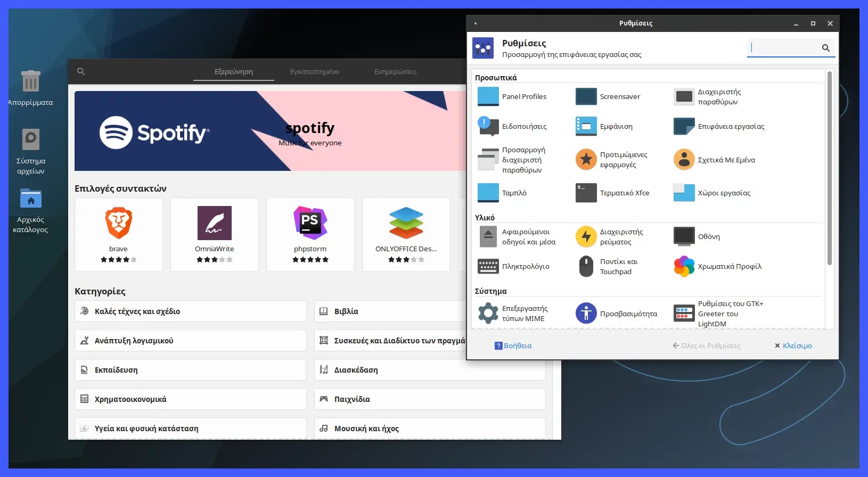
Task: Click Βοήθεια button in Ρυθμίσεις
Action: point(513,346)
